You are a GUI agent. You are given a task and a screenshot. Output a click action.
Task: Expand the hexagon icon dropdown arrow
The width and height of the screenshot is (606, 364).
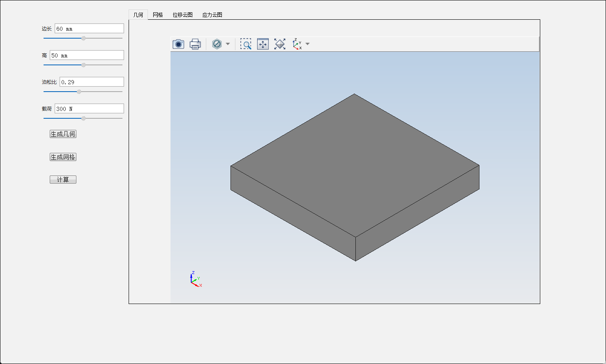[228, 44]
